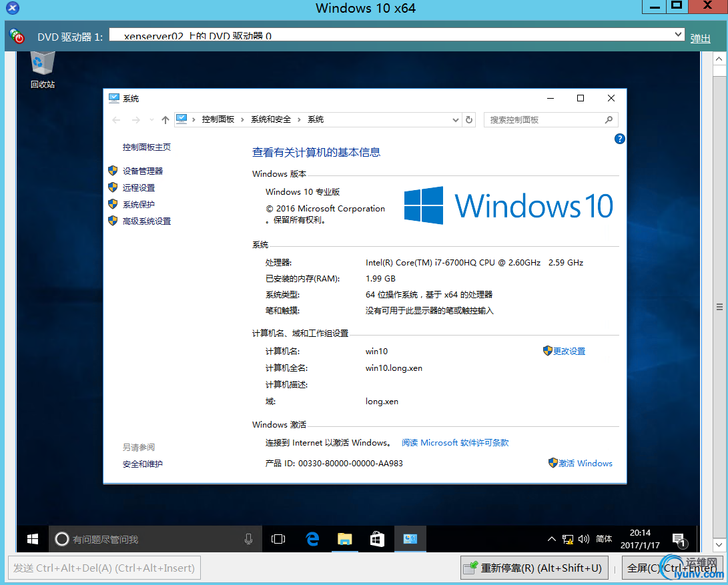Click 发送 Ctrl+Alt+Del button

104,568
